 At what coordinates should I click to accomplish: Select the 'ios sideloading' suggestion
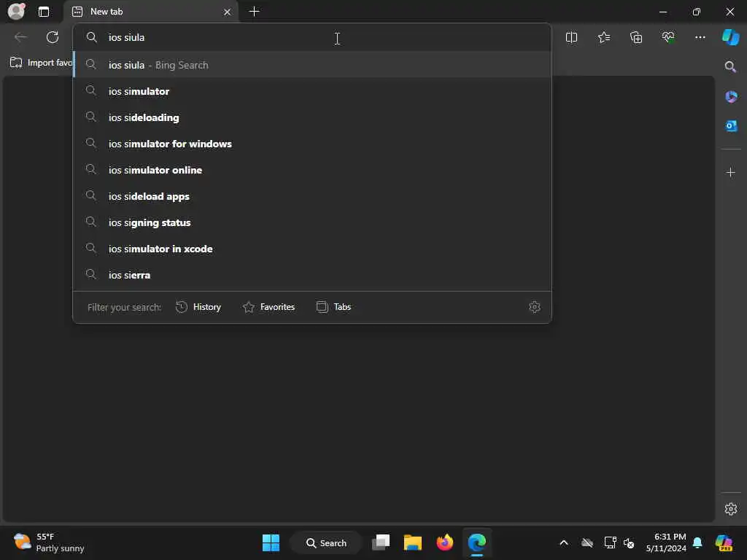(312, 117)
